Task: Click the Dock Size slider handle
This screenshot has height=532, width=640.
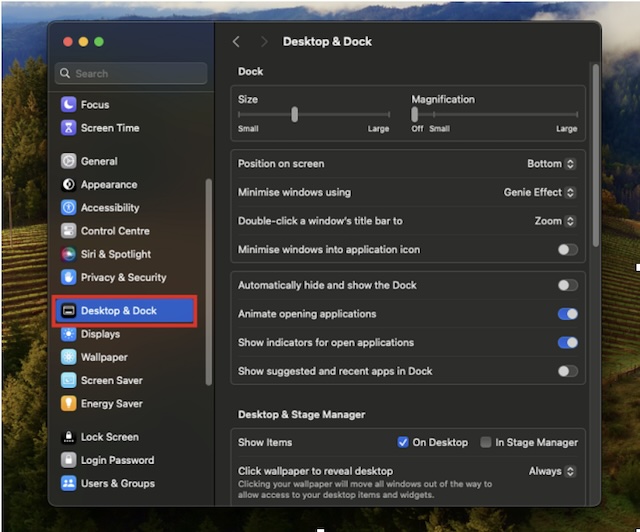Action: point(294,114)
